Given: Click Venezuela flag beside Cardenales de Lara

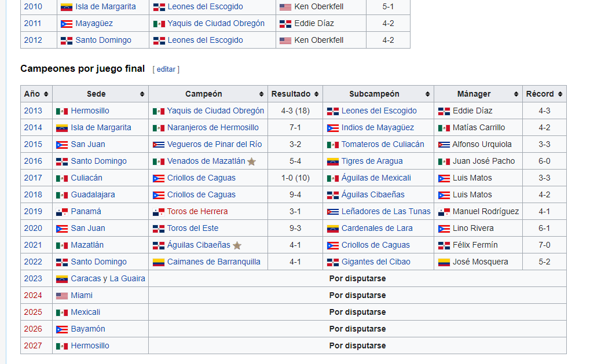Looking at the screenshot, I should click(x=332, y=229).
